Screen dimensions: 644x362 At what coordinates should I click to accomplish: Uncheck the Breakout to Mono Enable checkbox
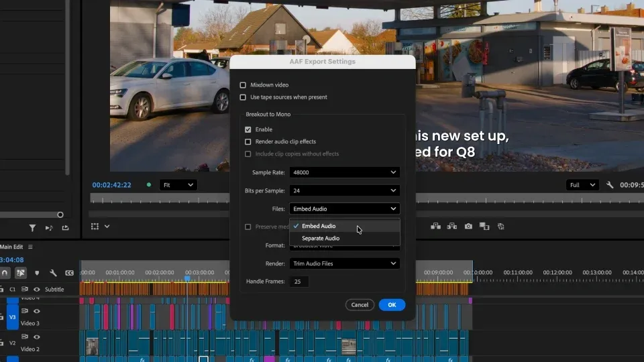click(x=248, y=129)
